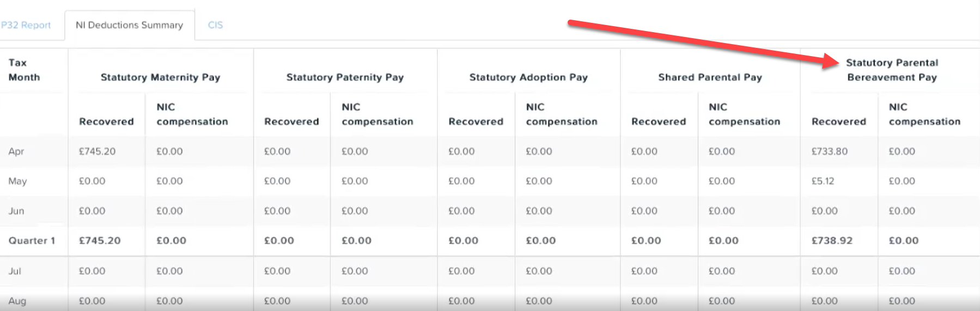The image size is (980, 311).
Task: Click Quarter 1 bereavement total £738.92
Action: (832, 241)
